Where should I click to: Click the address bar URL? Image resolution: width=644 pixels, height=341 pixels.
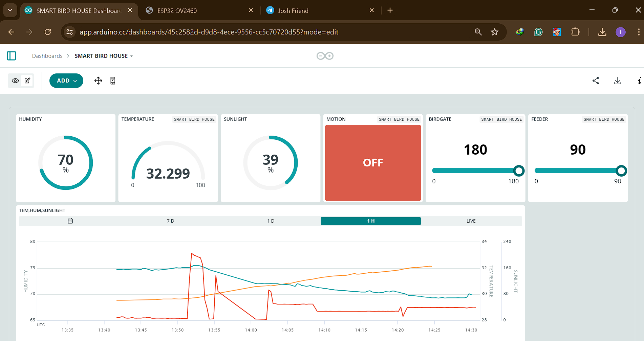[209, 32]
